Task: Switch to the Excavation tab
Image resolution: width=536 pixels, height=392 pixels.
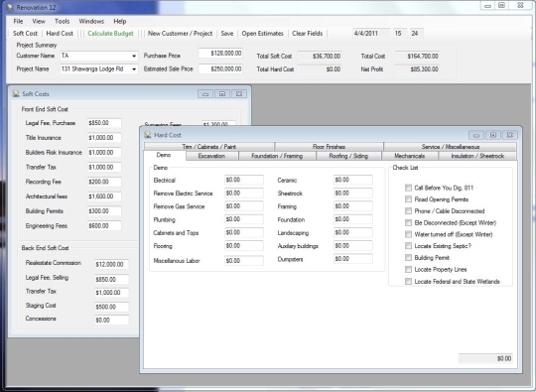Action: (211, 156)
